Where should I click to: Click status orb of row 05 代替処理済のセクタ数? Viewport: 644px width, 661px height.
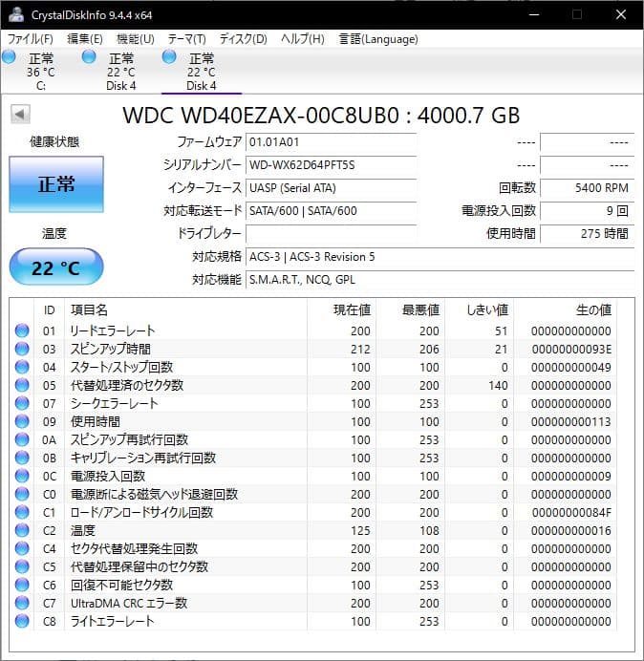point(22,385)
